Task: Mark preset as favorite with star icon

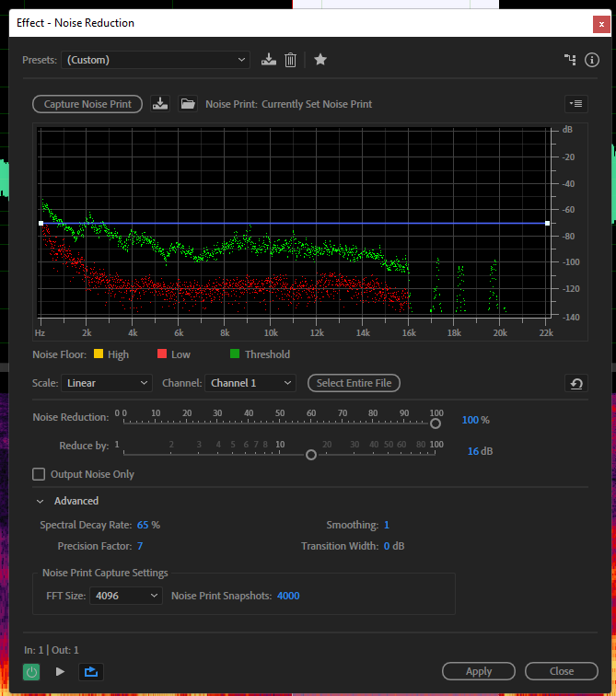Action: (320, 60)
